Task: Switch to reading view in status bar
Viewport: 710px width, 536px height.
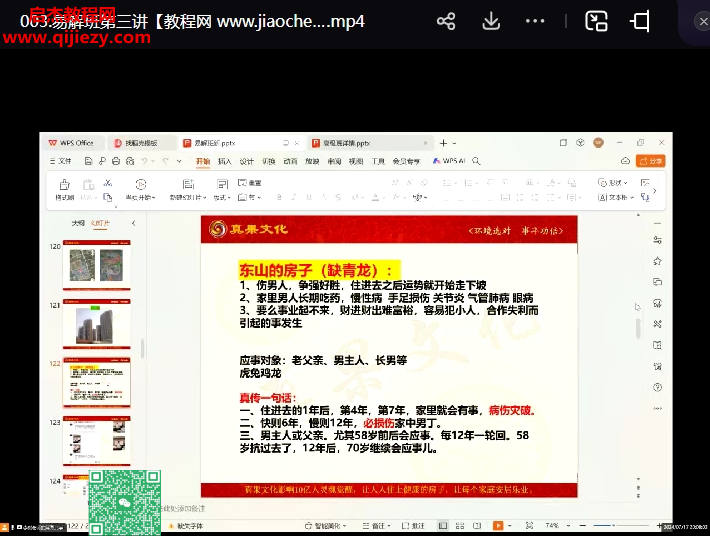Action: [x=477, y=526]
